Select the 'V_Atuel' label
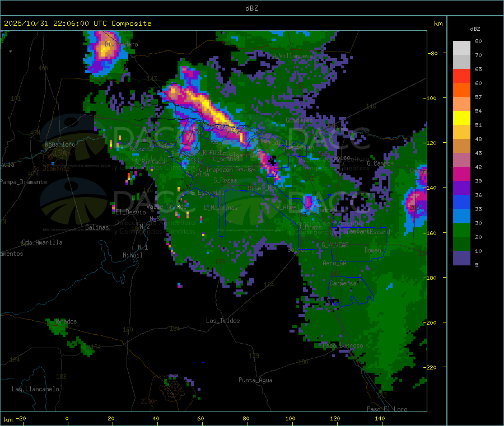The image size is (504, 426). pos(288,207)
